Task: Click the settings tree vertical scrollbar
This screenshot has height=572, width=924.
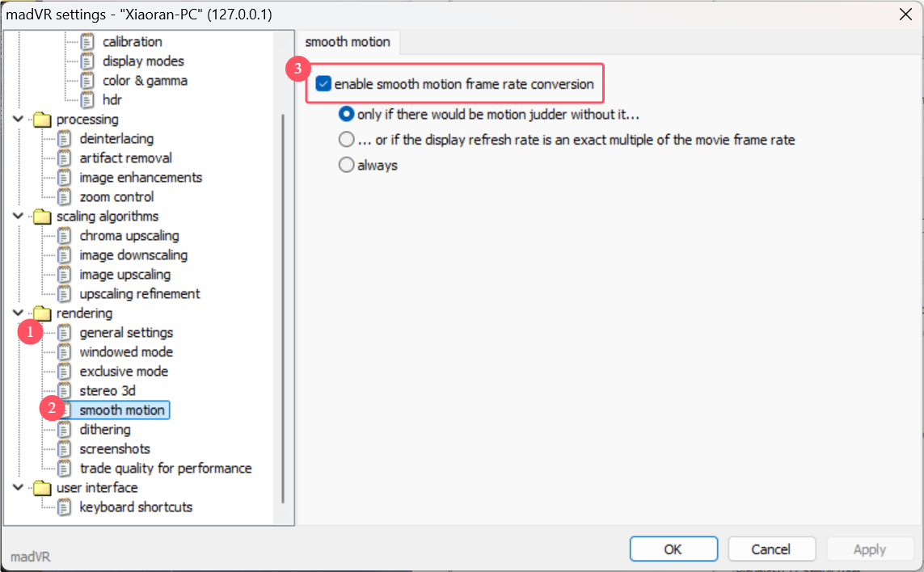Action: click(x=282, y=307)
